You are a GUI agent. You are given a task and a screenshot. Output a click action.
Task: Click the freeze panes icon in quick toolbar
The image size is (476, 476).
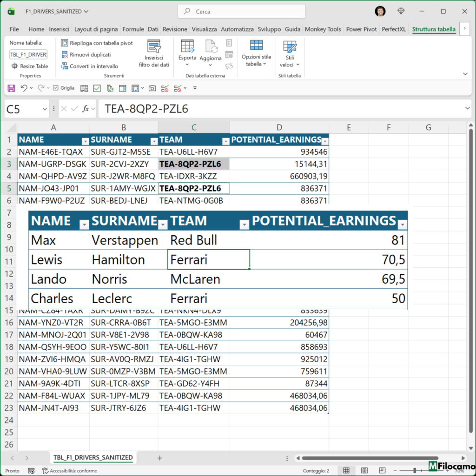[135, 88]
